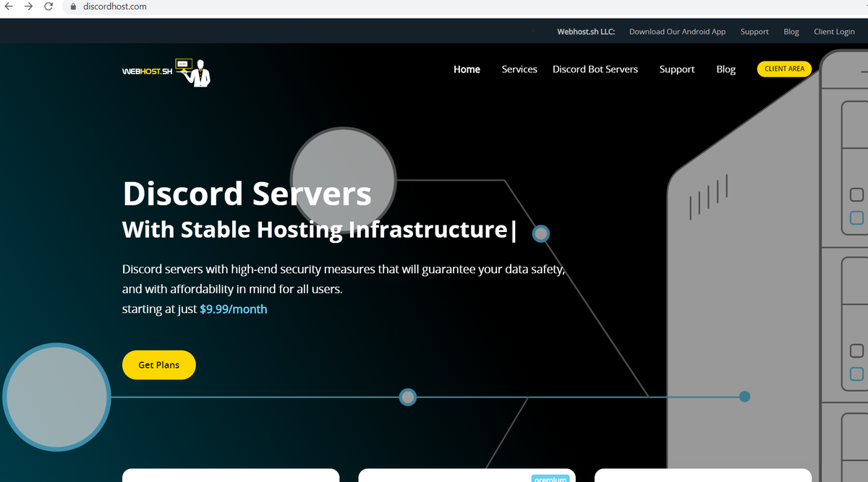Open Discord Bot Servers menu item

(595, 69)
